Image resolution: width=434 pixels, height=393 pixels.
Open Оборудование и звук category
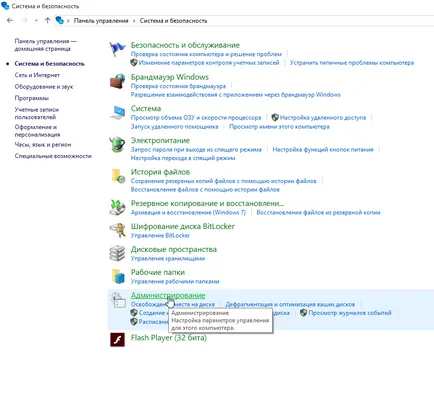tap(44, 86)
